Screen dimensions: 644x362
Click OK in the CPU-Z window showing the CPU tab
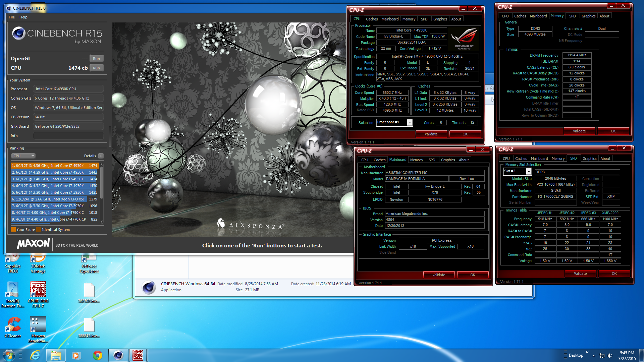click(465, 134)
